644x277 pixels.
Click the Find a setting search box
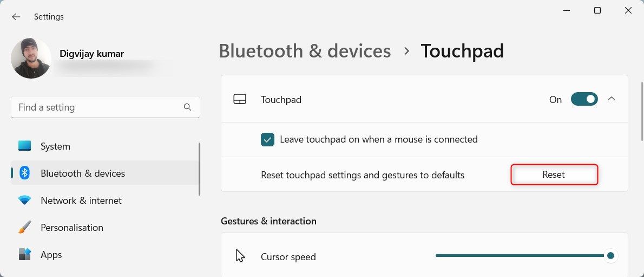pyautogui.click(x=97, y=107)
